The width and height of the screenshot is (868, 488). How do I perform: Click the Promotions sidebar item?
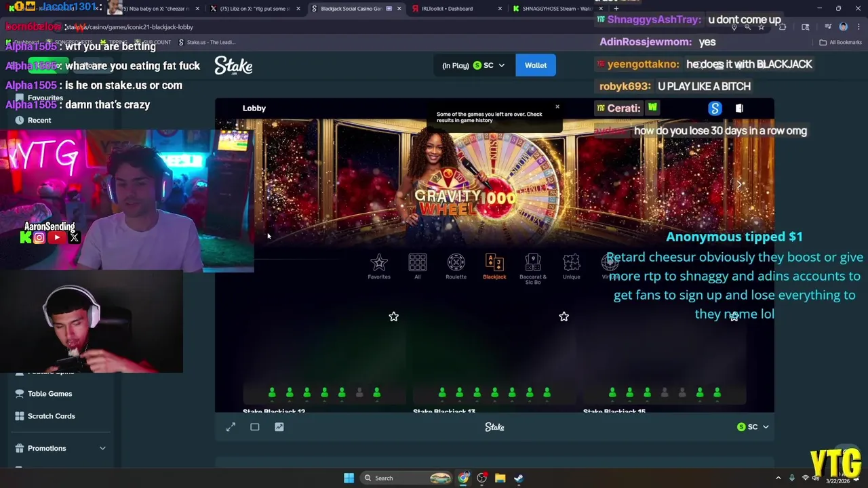tap(47, 448)
